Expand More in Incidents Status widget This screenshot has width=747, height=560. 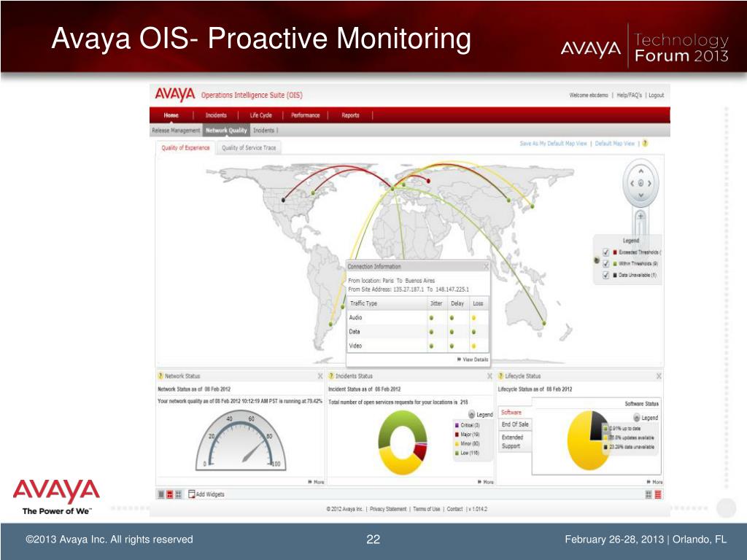click(x=485, y=482)
